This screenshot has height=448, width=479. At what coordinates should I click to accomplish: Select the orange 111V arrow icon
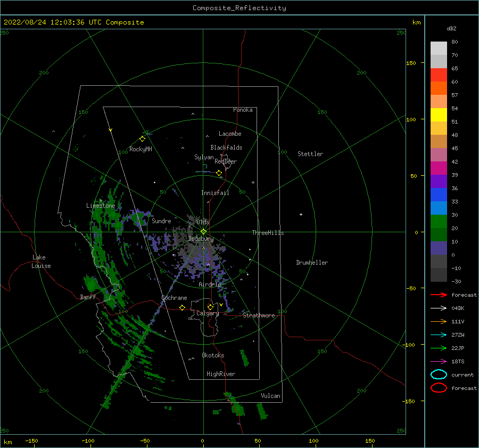click(x=439, y=321)
